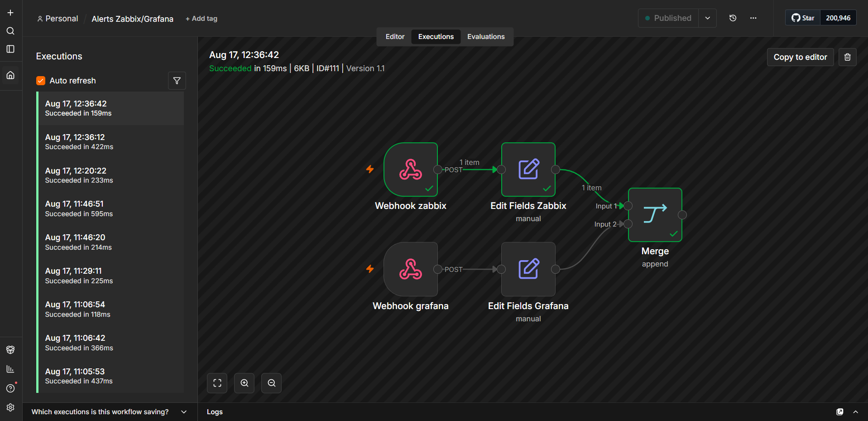This screenshot has width=868, height=421.
Task: Switch to the Executions tab
Action: 436,37
